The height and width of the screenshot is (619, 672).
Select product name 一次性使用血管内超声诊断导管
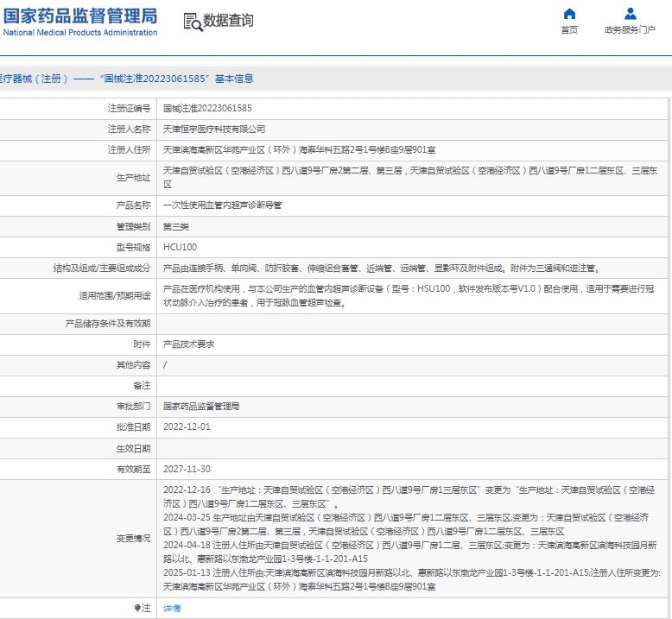pyautogui.click(x=223, y=205)
